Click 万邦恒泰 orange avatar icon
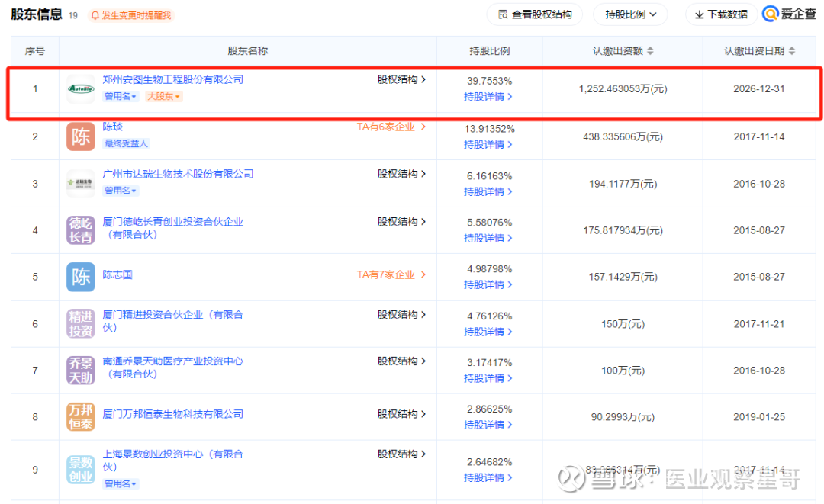Screen dimensions: 824x504 point(80,417)
